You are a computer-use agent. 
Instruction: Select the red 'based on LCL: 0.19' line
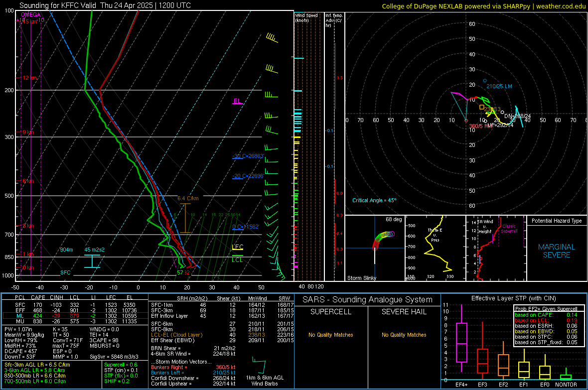click(546, 320)
